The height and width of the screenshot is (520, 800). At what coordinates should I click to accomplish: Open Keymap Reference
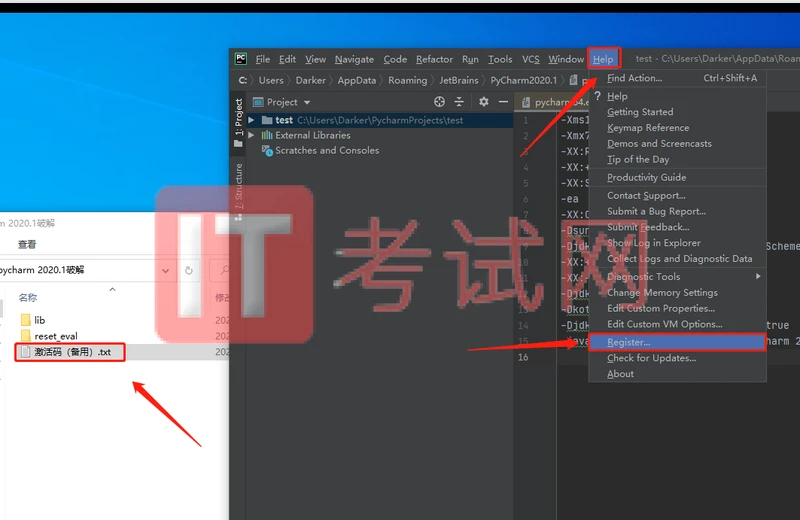[x=678, y=128]
